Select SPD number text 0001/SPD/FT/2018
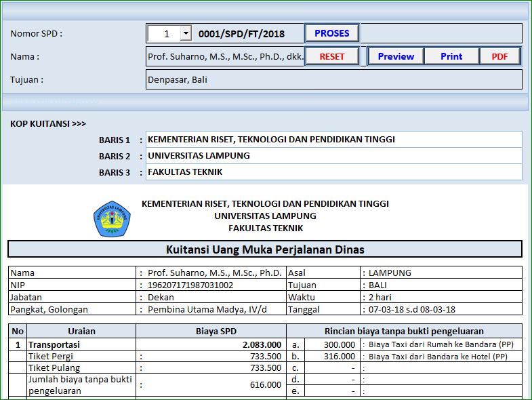The width and height of the screenshot is (532, 400). 241,34
